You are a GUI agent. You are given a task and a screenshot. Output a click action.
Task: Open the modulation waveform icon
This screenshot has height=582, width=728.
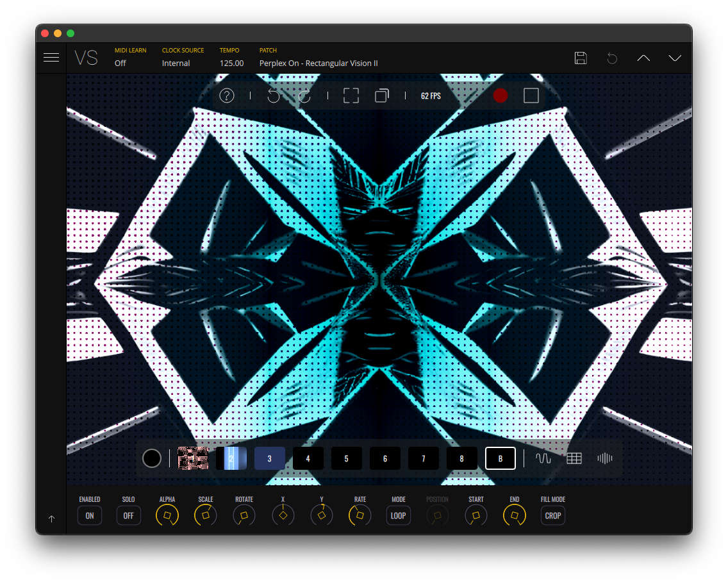[x=543, y=458]
